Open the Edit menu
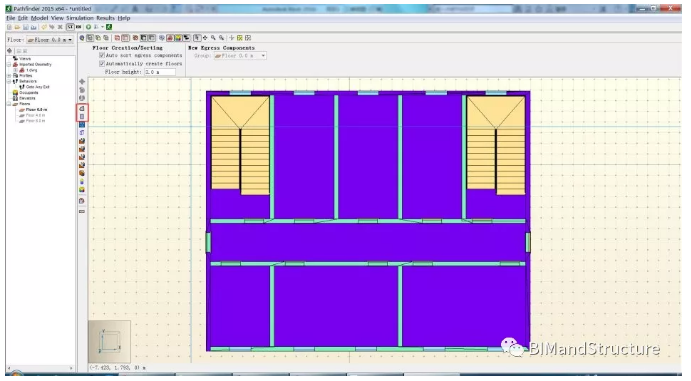The image size is (691, 381). (x=23, y=18)
